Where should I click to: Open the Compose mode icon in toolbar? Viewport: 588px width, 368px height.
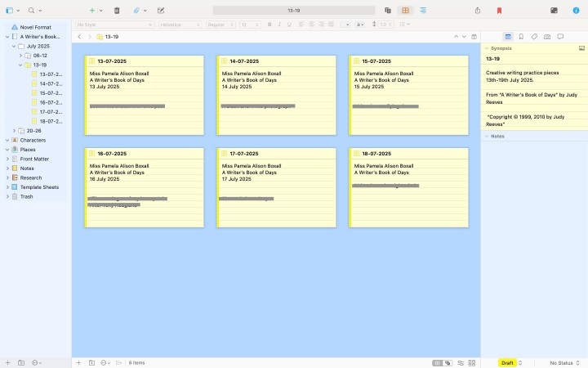click(555, 11)
